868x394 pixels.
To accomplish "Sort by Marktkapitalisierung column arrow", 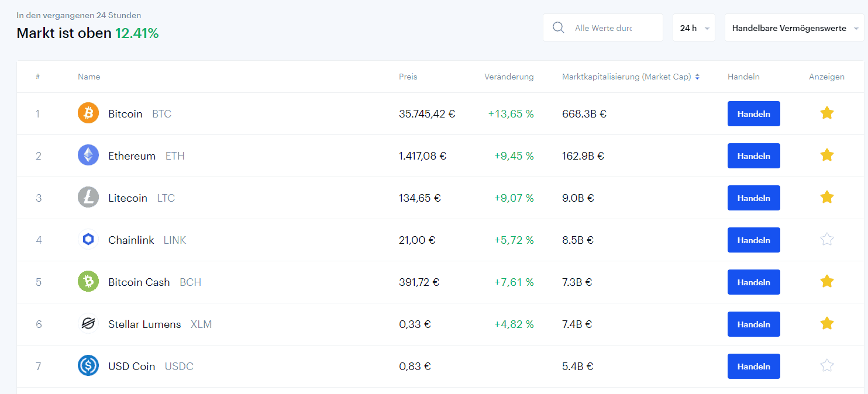I will [697, 77].
